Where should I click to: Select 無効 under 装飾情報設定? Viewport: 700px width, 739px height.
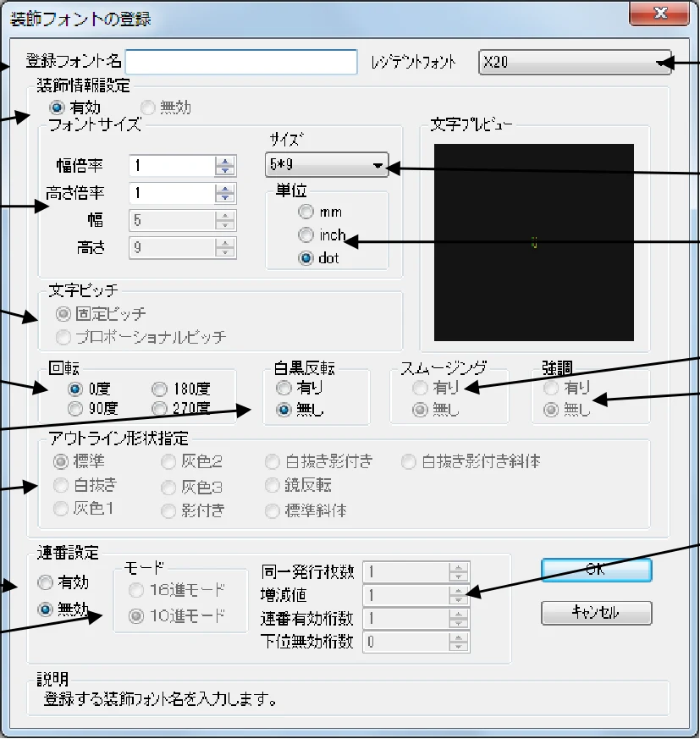click(147, 108)
